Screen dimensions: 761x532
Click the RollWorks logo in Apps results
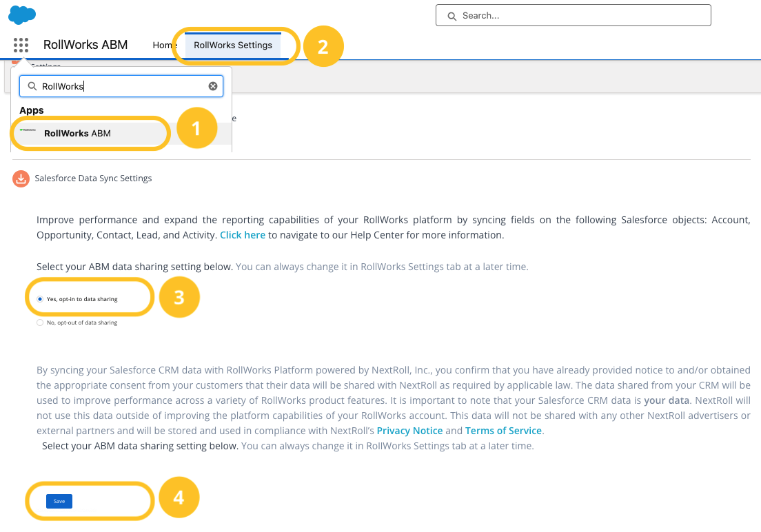pyautogui.click(x=28, y=130)
